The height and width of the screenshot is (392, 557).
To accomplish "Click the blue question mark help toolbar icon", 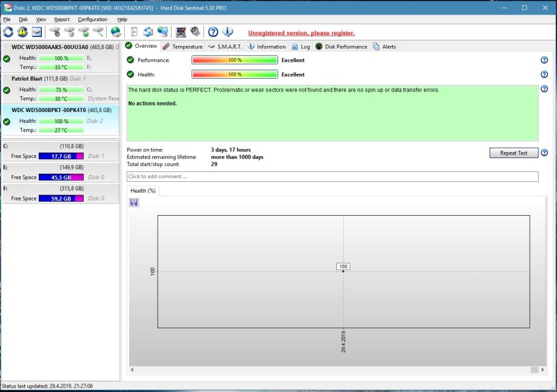I will point(213,33).
